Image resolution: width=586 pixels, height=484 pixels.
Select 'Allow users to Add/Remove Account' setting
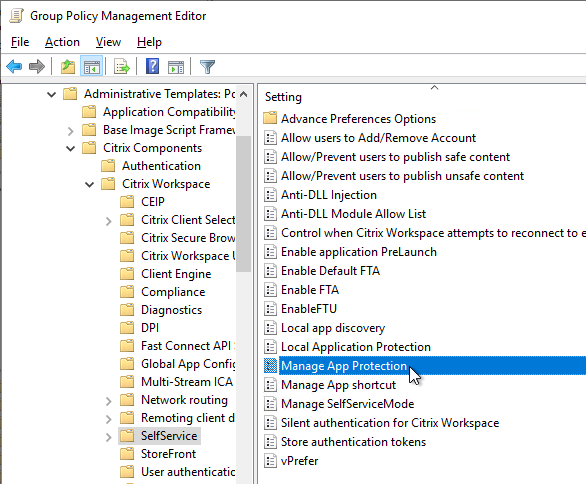coord(378,138)
